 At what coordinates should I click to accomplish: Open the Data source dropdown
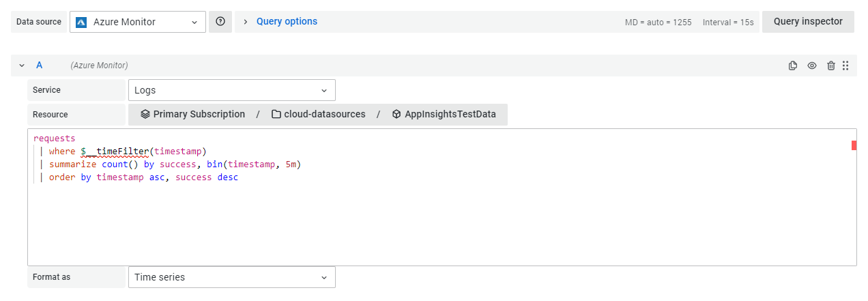tap(138, 22)
